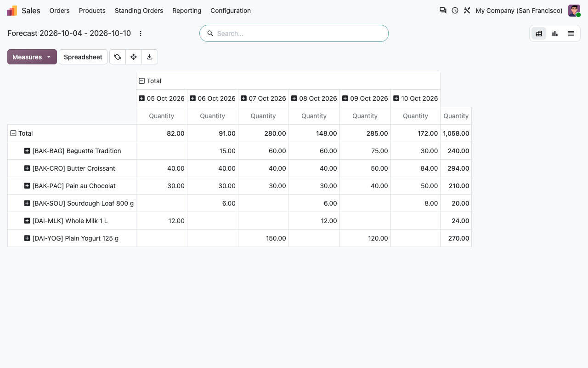Collapse the Total column header
588x368 pixels.
[x=142, y=81]
